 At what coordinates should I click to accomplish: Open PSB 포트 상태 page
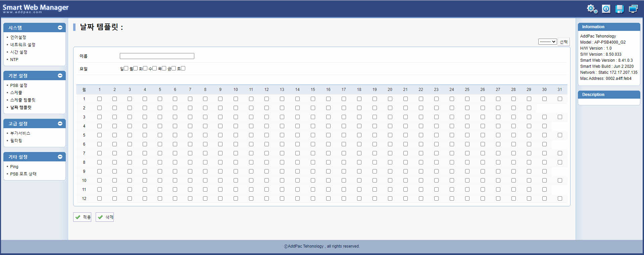tap(23, 174)
